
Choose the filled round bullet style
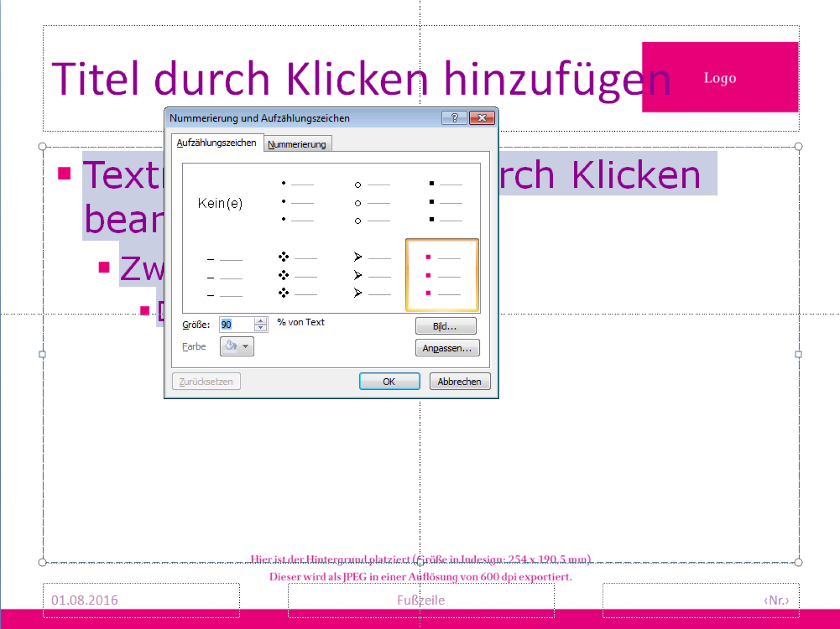pos(297,202)
